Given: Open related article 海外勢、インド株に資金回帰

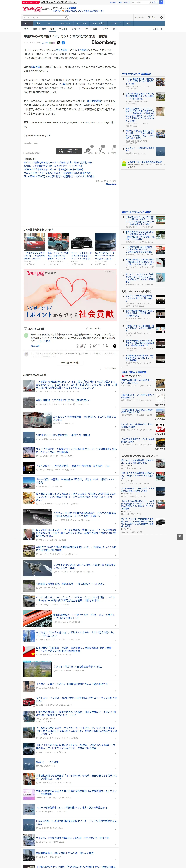Looking at the screenshot, I should click(53, 166).
